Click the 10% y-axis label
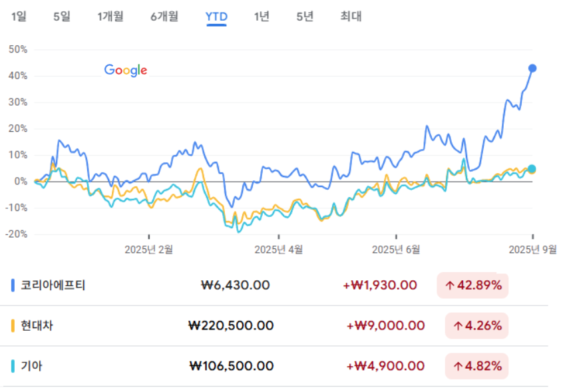The image size is (563, 392). click(18, 155)
